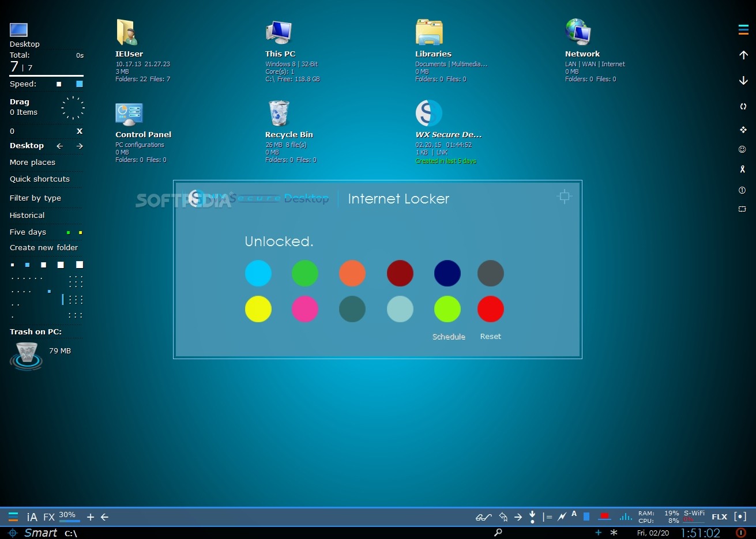
Task: Click Schedule in Internet Locker
Action: click(449, 337)
